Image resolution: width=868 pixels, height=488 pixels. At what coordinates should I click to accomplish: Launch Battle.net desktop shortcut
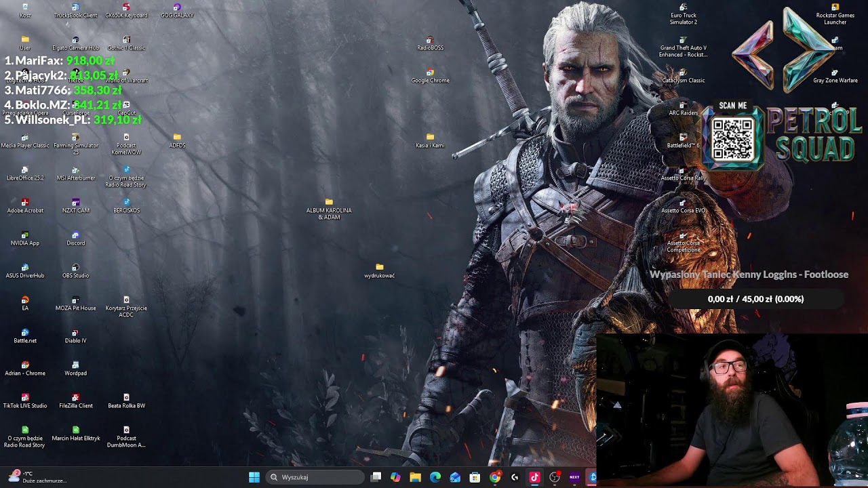25,335
